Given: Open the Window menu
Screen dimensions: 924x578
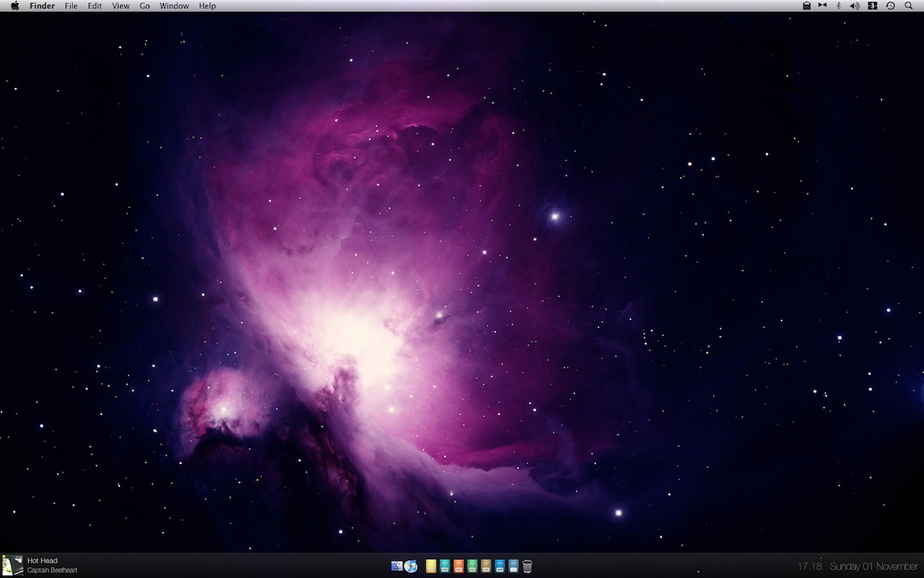Looking at the screenshot, I should pos(175,5).
